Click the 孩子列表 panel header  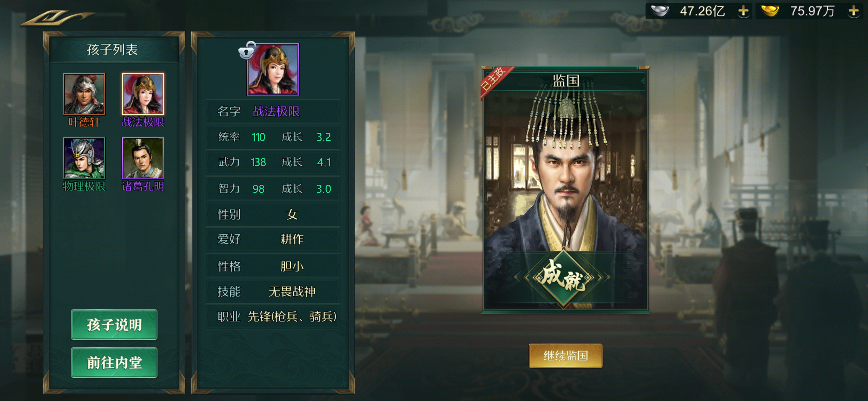coord(113,50)
